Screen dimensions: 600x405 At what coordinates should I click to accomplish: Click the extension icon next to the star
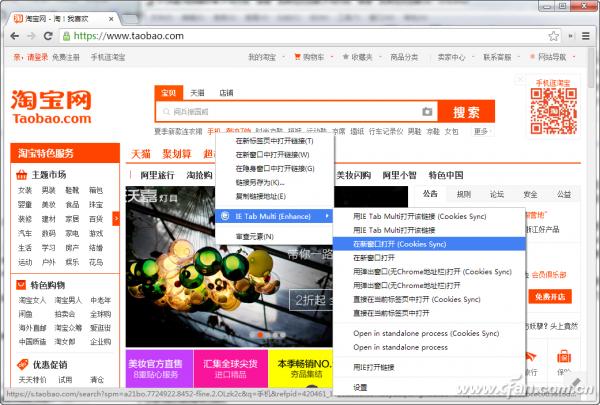click(x=570, y=36)
